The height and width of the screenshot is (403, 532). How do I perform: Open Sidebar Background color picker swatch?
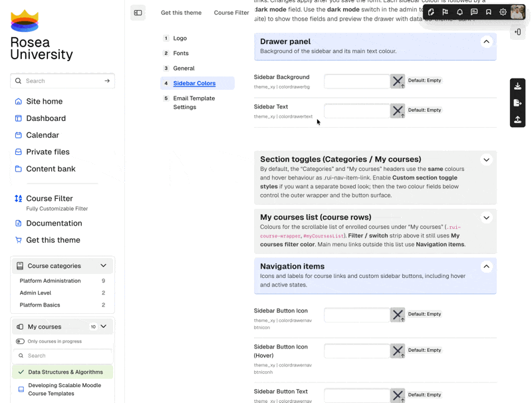tap(397, 81)
